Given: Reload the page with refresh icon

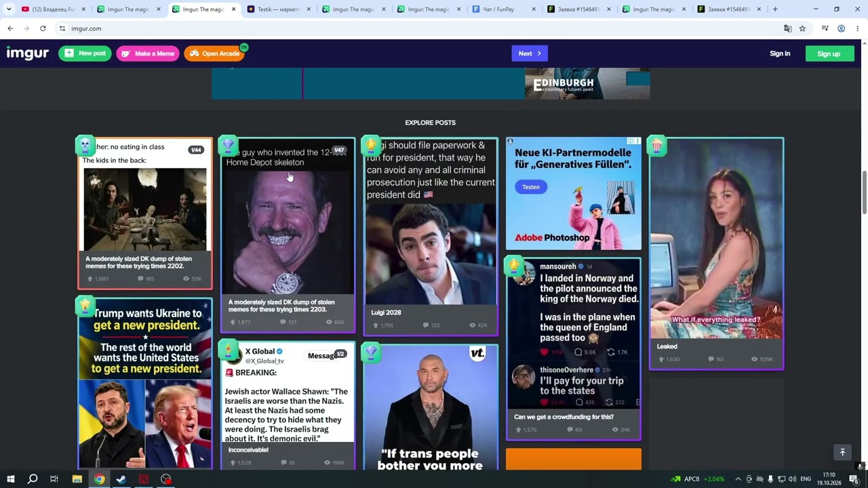Looking at the screenshot, I should tap(43, 28).
